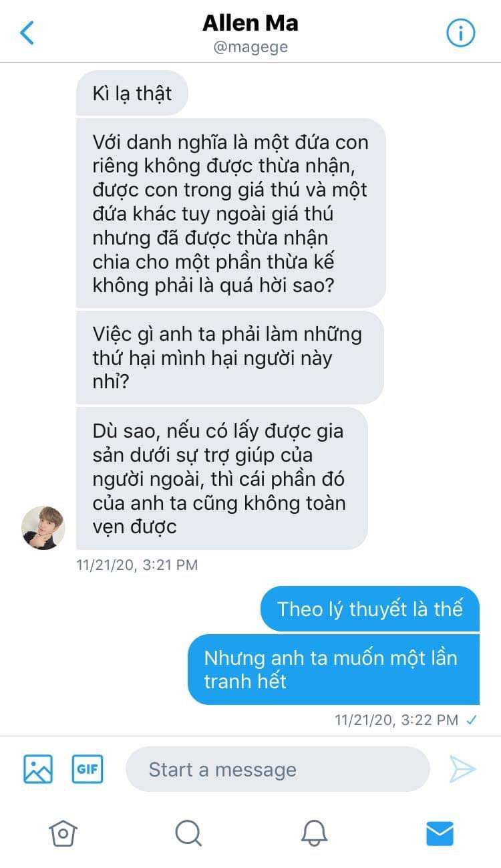Open conversation info with the i icon
The image size is (501, 868).
460,33
